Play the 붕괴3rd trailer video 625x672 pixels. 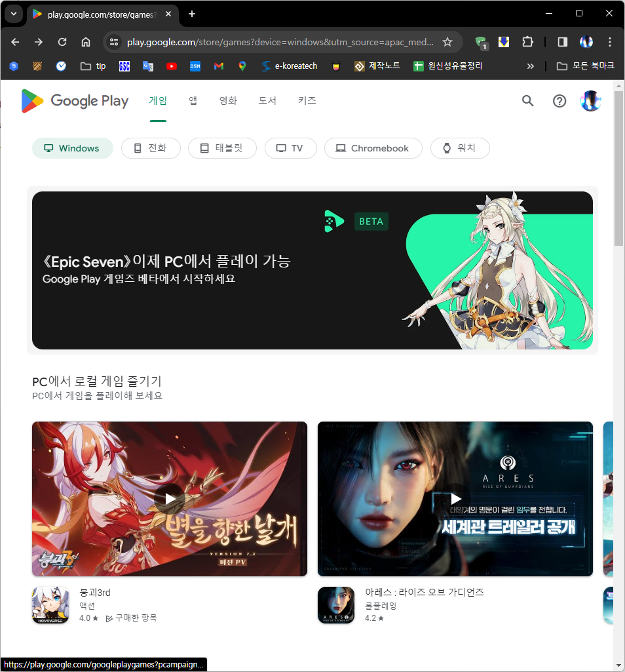170,499
